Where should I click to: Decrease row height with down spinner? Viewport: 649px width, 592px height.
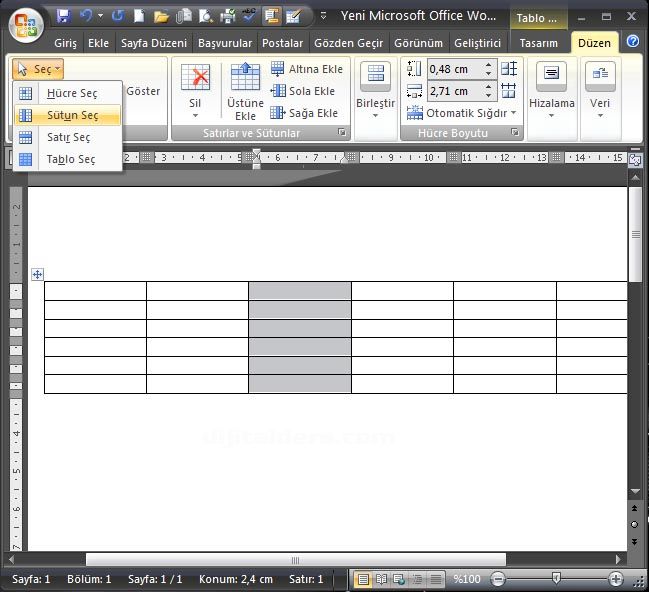click(x=489, y=74)
